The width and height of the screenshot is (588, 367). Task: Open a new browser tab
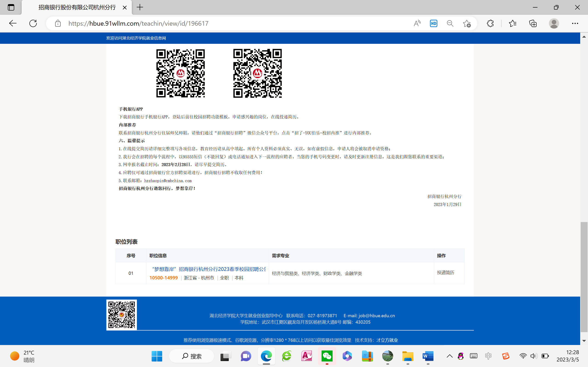coord(140,7)
